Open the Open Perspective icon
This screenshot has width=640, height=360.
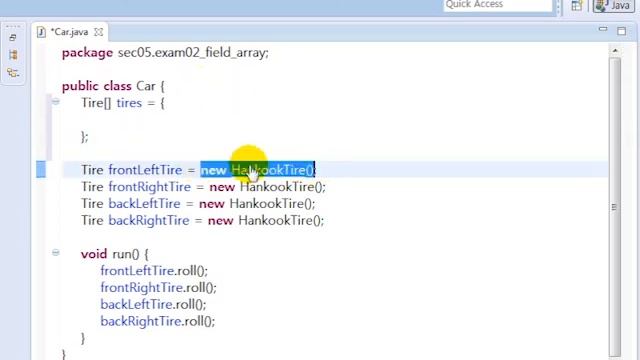[577, 6]
